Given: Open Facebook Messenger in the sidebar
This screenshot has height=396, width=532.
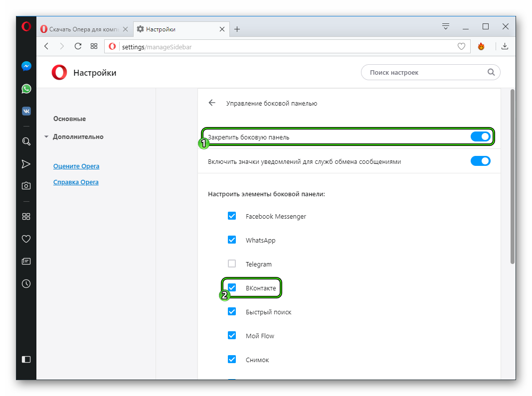Looking at the screenshot, I should (26, 66).
